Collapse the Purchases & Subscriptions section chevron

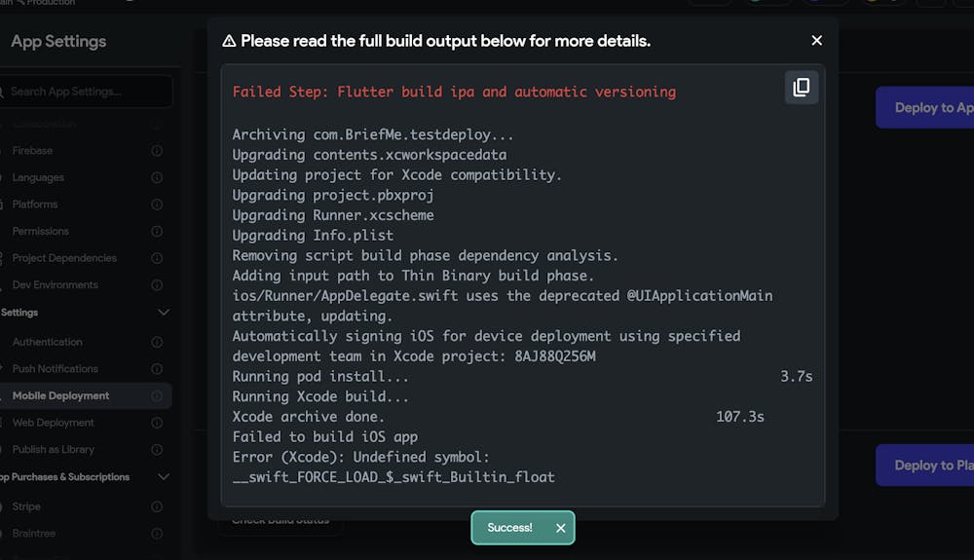[164, 477]
